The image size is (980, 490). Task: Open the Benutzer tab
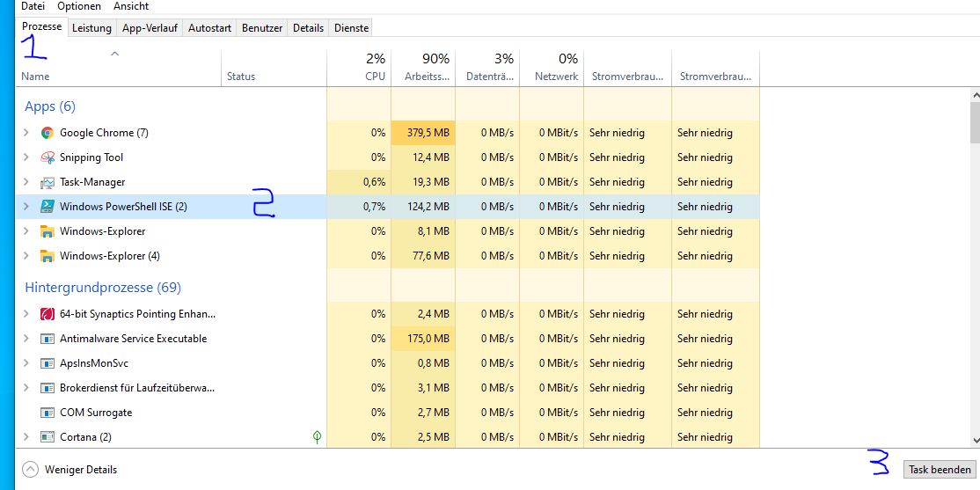tap(262, 28)
